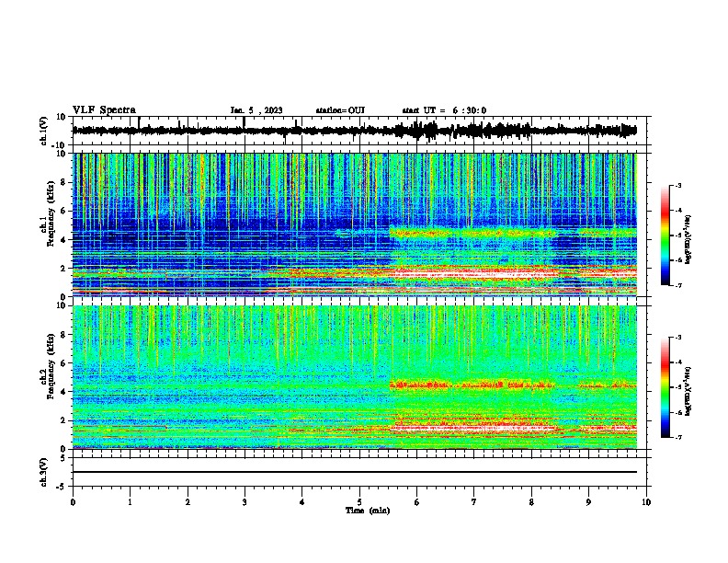Click time axis tick label "8"
Screen dimensions: 728x563
coord(531,502)
